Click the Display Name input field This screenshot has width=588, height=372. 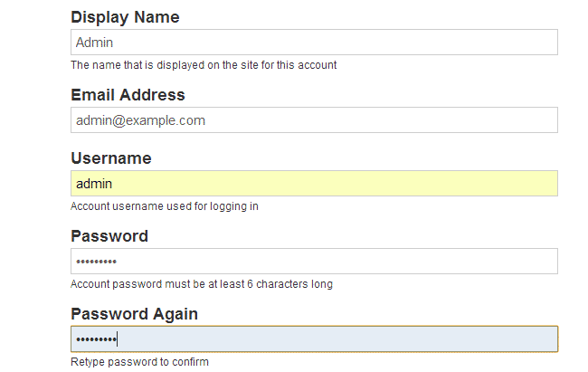click(314, 43)
